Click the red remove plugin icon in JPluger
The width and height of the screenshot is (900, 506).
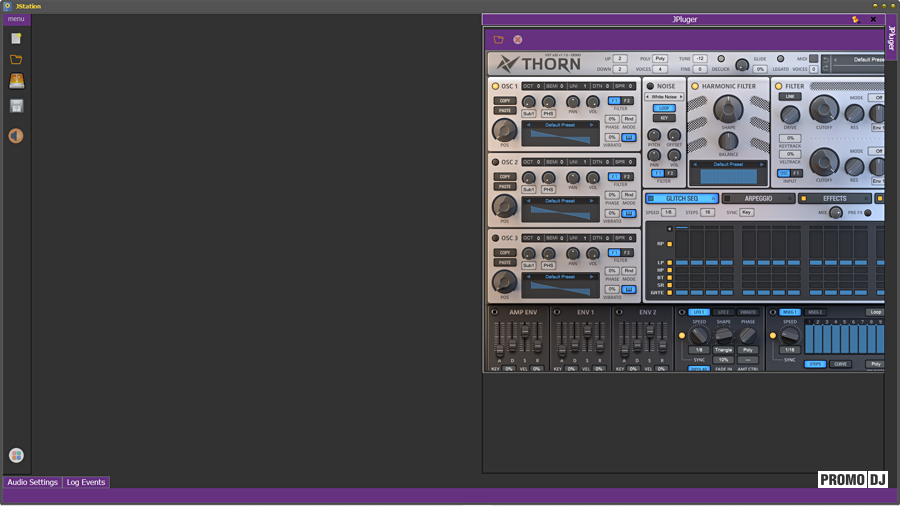(x=518, y=40)
